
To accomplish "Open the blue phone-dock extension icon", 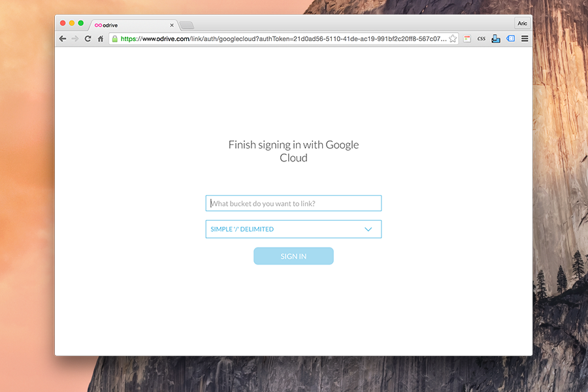I will 496,39.
